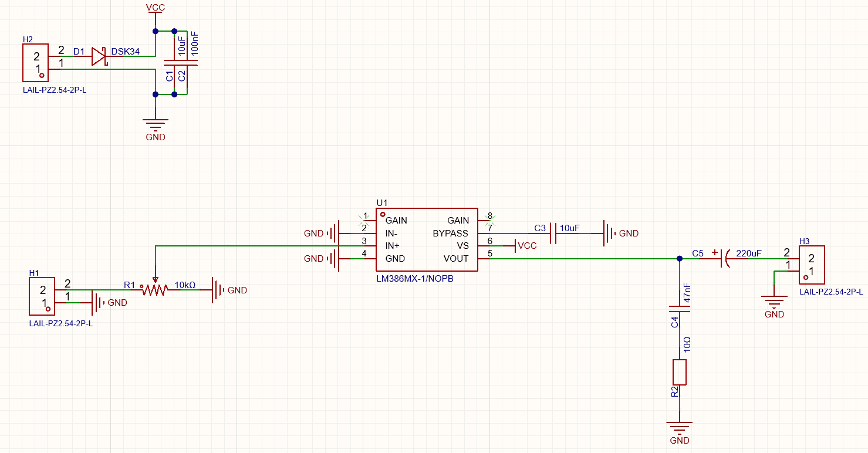Select the H1 designator label
The width and height of the screenshot is (868, 453).
pyautogui.click(x=34, y=273)
